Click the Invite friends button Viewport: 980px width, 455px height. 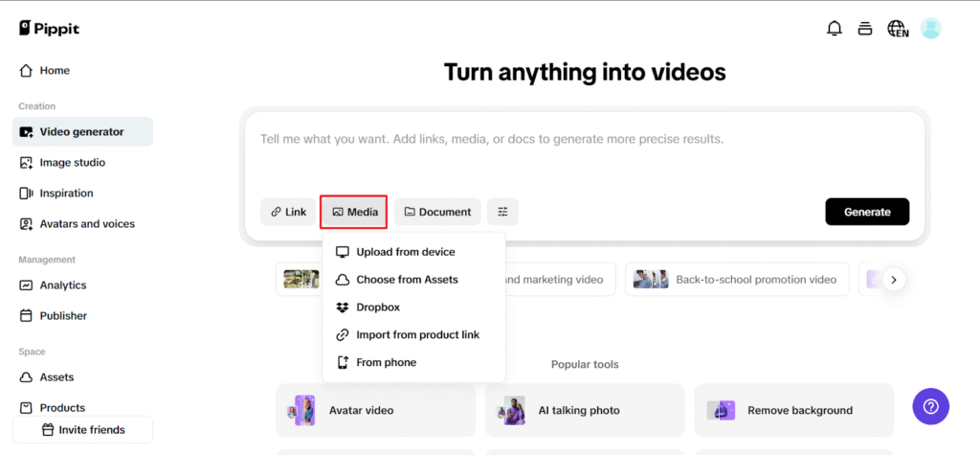pos(82,430)
